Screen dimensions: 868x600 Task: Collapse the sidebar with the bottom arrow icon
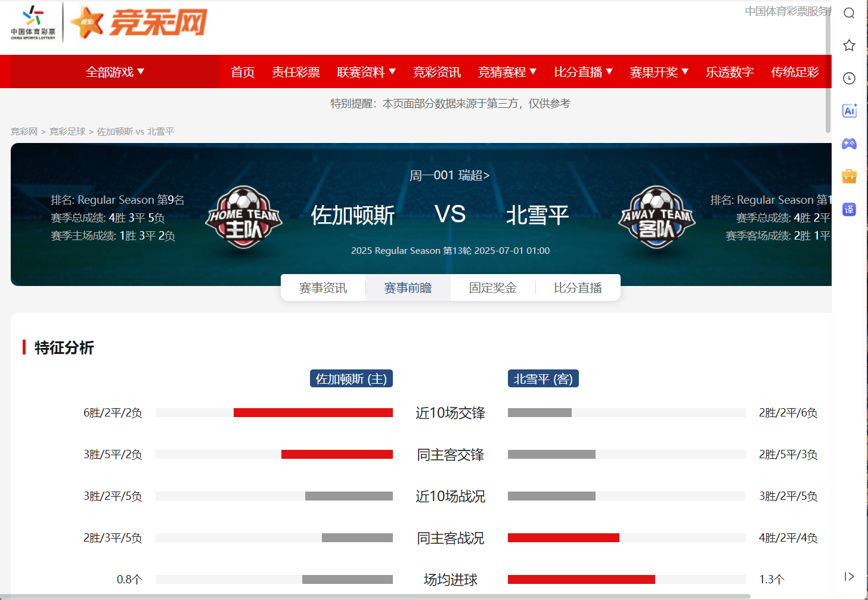tap(849, 576)
